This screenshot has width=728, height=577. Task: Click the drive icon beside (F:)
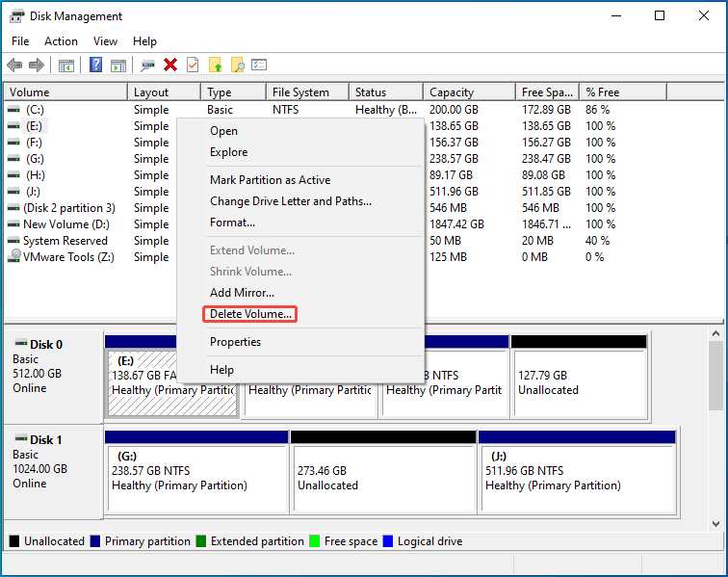13,143
